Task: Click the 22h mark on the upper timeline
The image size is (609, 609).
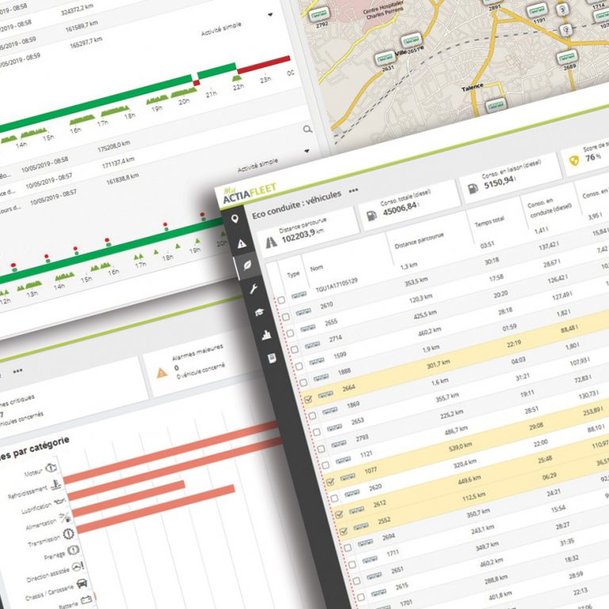Action: 238,87
